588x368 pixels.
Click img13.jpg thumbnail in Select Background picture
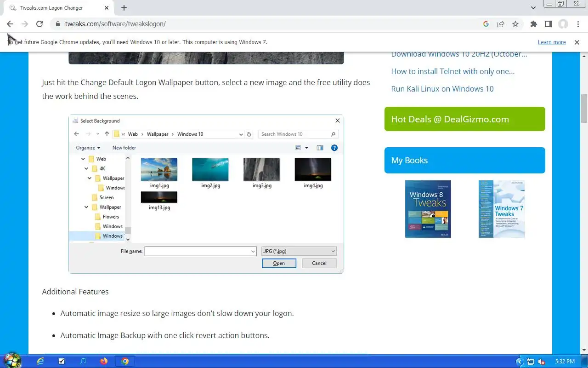coord(159,197)
